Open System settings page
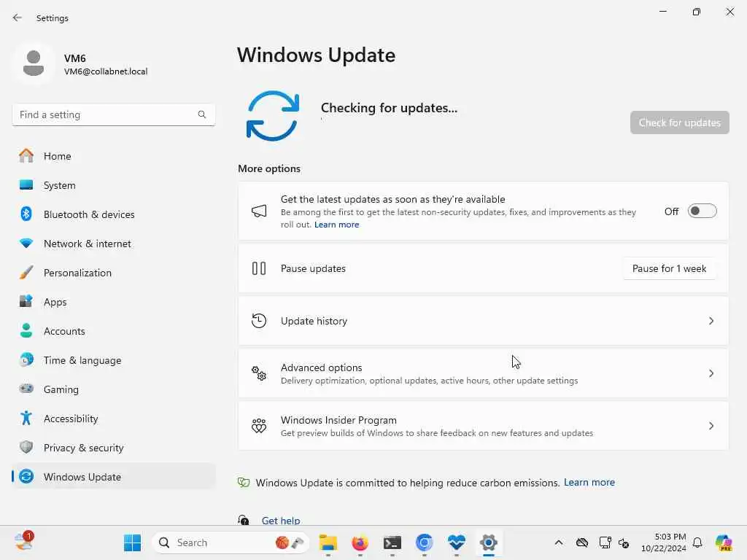Screen dimensions: 747x560 tap(113, 184)
